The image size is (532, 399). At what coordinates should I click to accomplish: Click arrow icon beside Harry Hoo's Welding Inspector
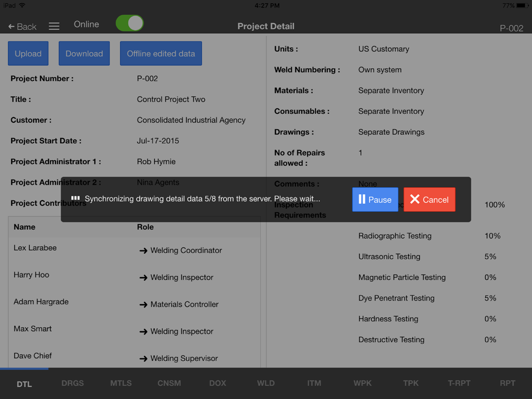pyautogui.click(x=143, y=278)
